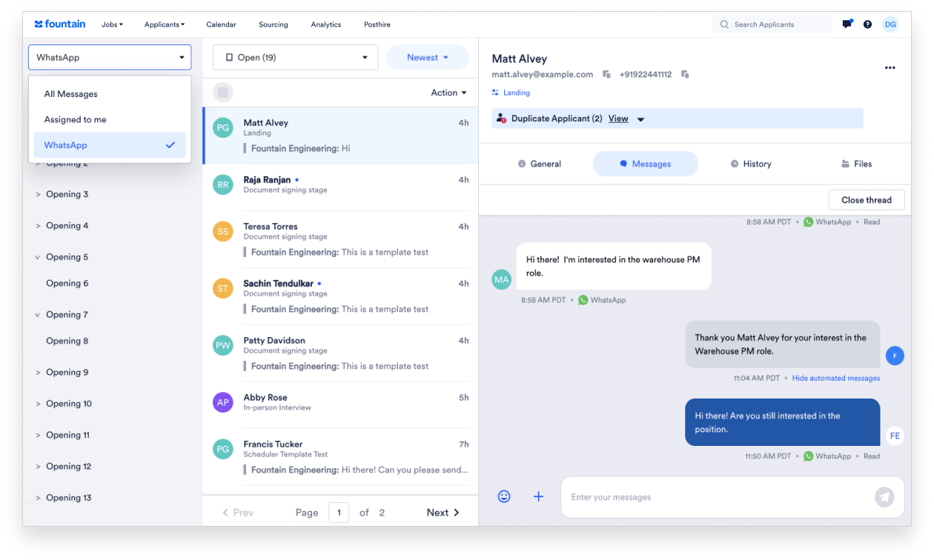Click the plus attachment icon
Screen dimensions: 934x560
tap(539, 496)
